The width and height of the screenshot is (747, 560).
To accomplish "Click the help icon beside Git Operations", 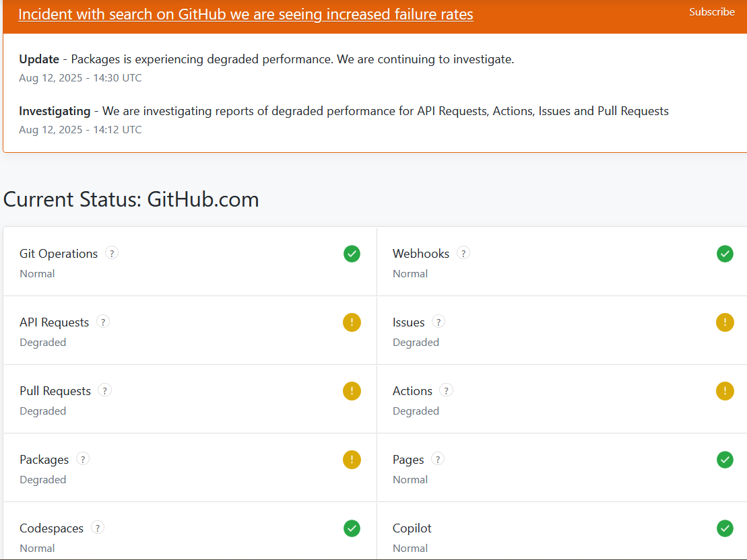I will pos(112,253).
